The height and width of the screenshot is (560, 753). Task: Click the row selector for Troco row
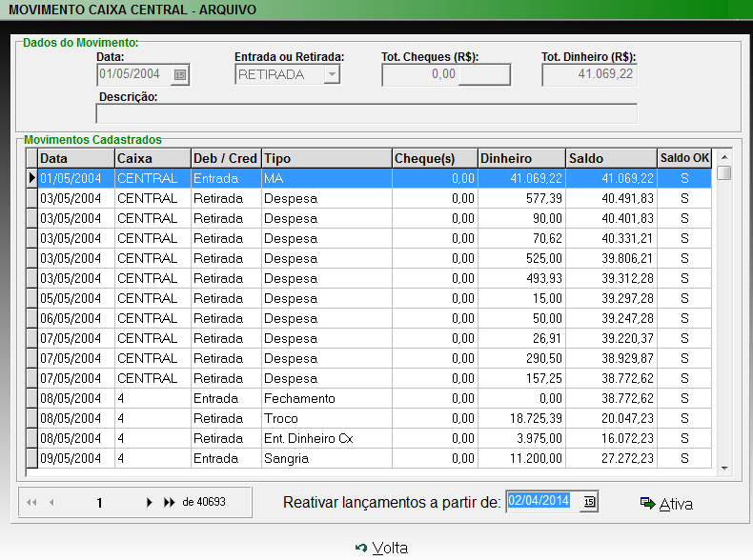31,418
